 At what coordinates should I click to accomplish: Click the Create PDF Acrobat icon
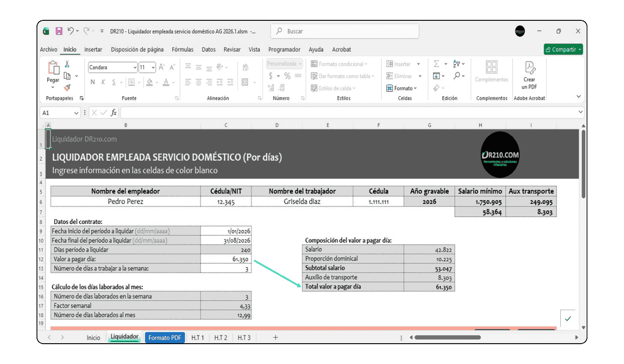pyautogui.click(x=529, y=75)
